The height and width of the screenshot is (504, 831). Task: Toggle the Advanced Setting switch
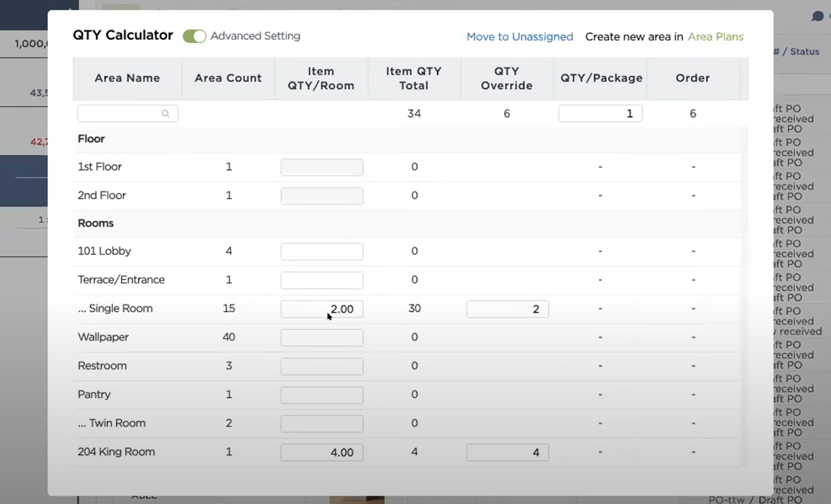[194, 36]
